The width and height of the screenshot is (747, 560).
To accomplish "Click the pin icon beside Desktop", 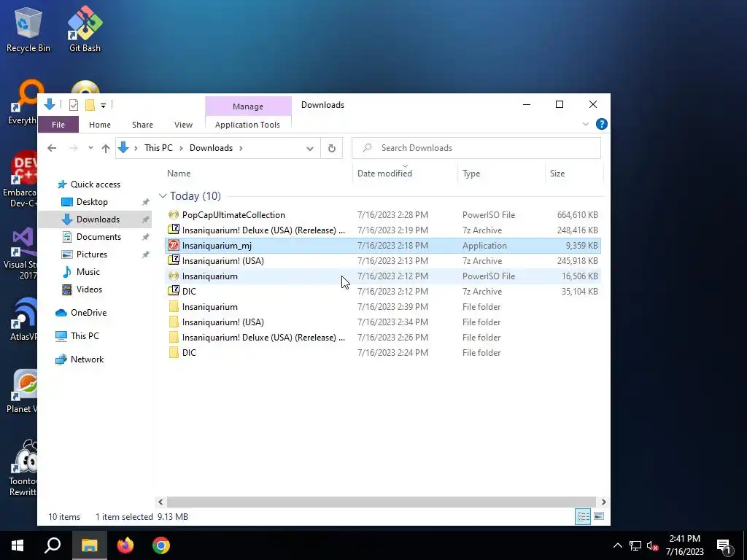I will pyautogui.click(x=146, y=203).
